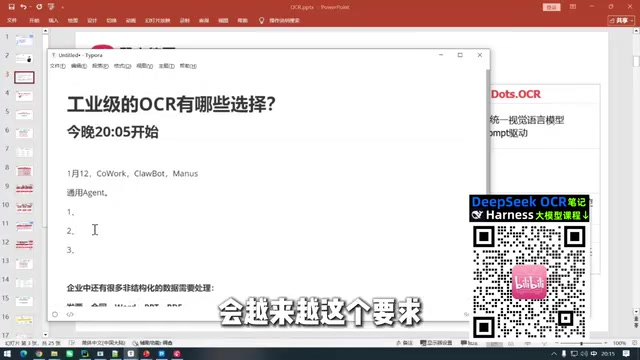Open File Explorer from taskbar
This screenshot has width=640, height=360.
tap(54, 353)
